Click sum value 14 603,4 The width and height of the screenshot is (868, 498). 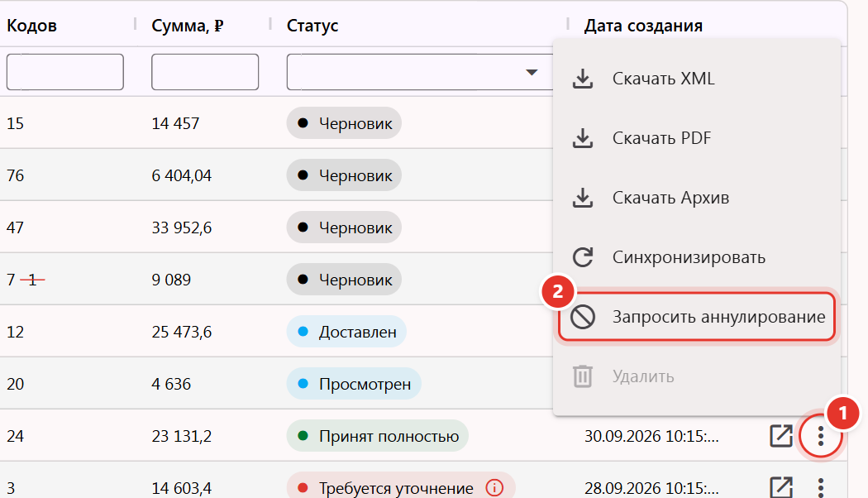182,488
